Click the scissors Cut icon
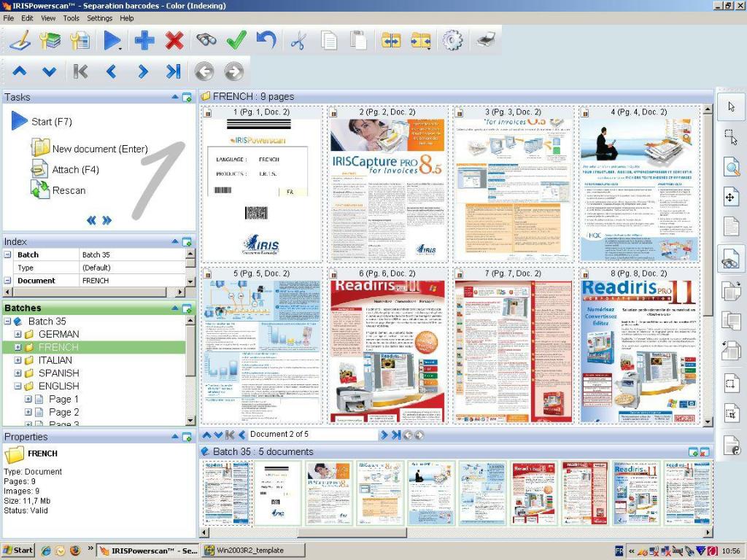The image size is (747, 560). [x=298, y=41]
